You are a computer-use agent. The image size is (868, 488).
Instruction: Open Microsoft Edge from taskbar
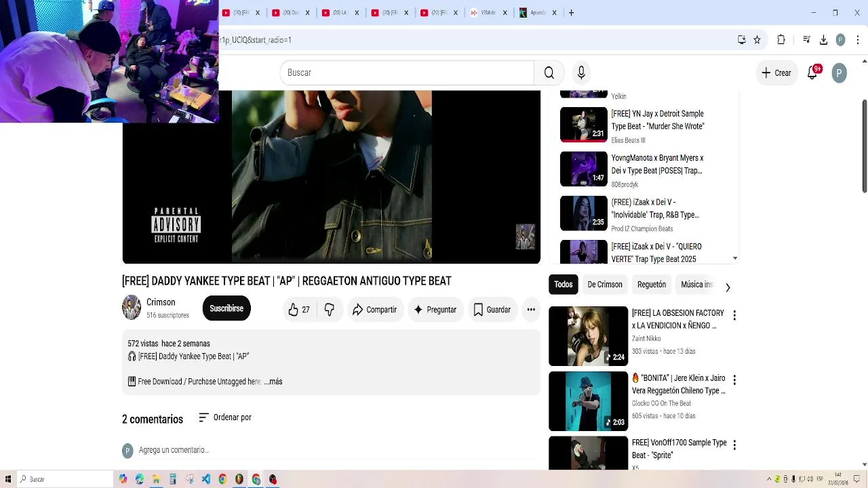tap(140, 479)
